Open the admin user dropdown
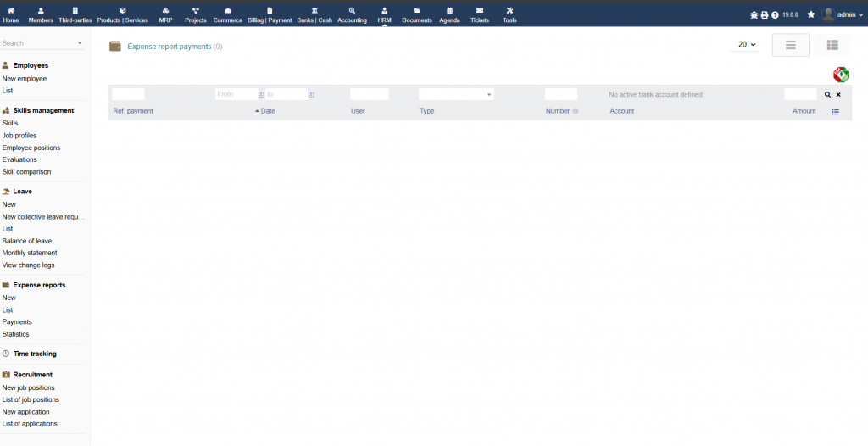The image size is (868, 446). point(842,15)
